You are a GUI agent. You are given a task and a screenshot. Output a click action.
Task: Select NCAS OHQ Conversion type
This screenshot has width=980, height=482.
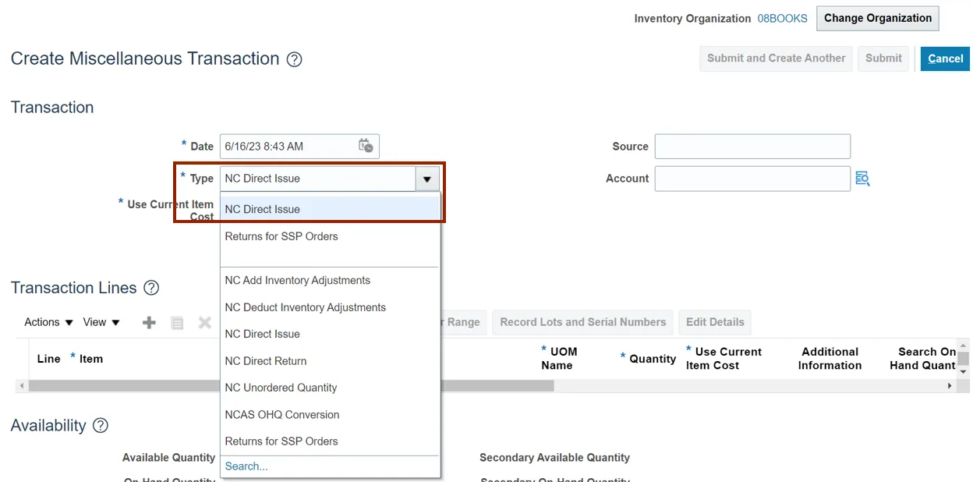click(281, 415)
